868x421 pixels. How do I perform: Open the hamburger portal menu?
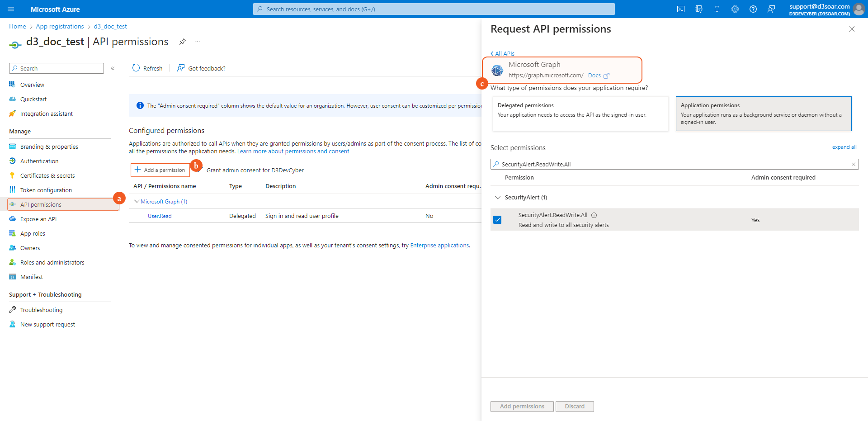tap(11, 9)
